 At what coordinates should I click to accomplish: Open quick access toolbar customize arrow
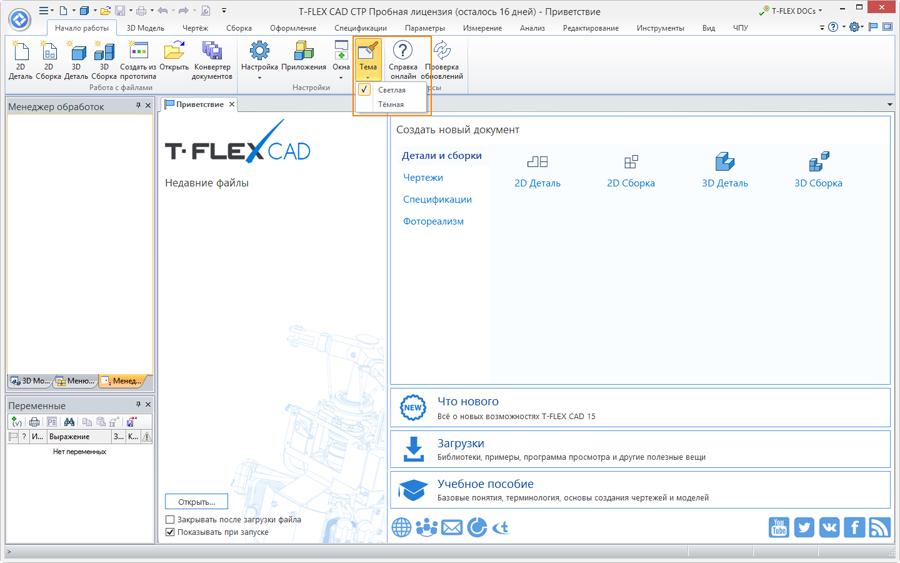click(x=224, y=10)
